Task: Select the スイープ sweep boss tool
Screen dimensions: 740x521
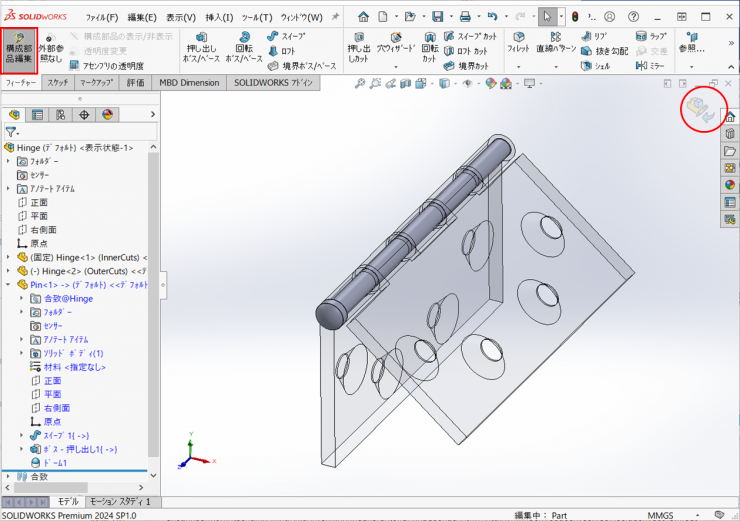Action: [286, 36]
